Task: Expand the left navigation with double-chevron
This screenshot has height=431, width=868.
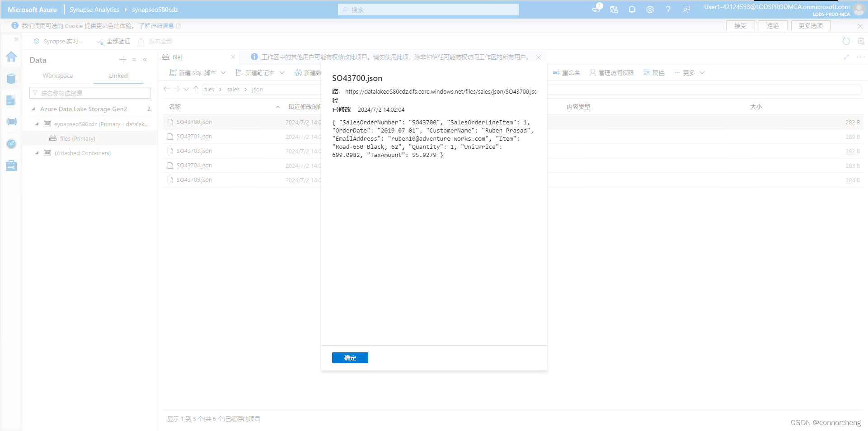Action: coord(16,39)
